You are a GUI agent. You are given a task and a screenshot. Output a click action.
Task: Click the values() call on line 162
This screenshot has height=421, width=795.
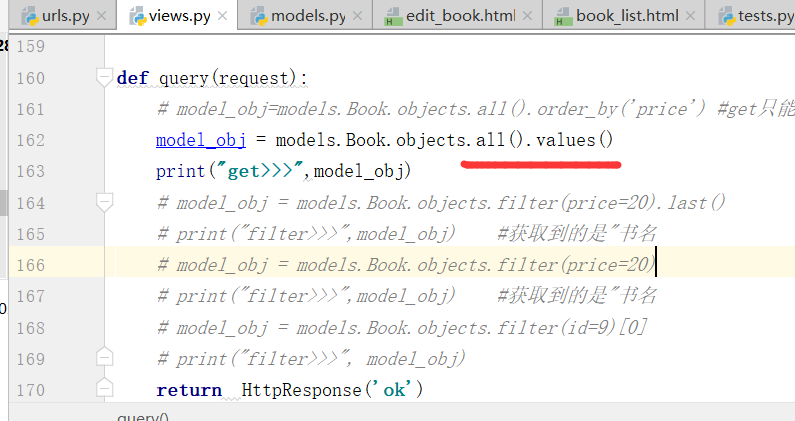574,139
